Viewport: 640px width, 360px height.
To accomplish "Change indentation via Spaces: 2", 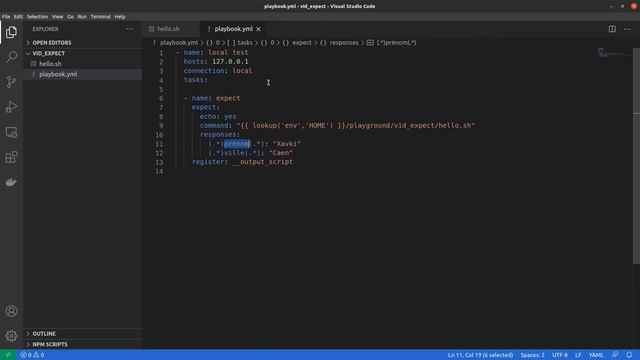I will [532, 355].
